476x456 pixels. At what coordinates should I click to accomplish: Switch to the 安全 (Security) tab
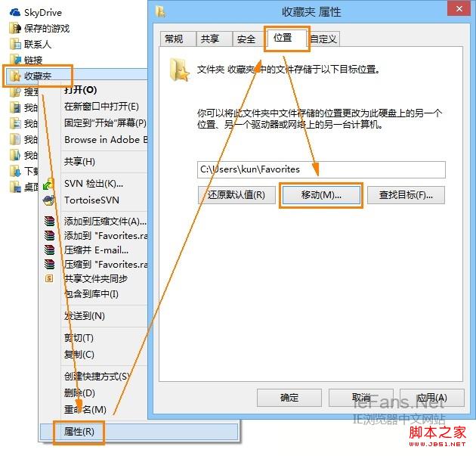click(x=249, y=39)
